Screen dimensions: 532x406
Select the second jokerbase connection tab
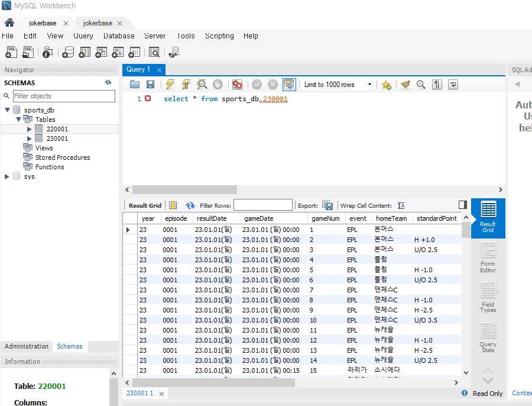pos(98,23)
